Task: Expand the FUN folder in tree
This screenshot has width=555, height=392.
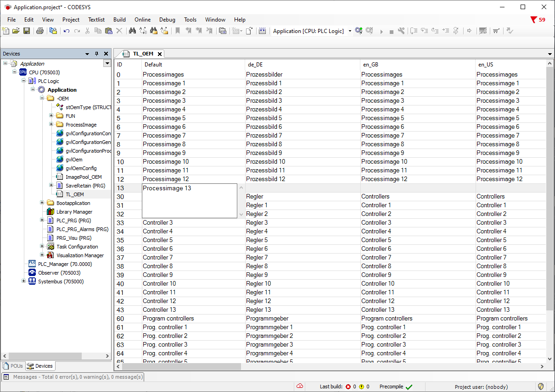Action: click(x=51, y=116)
